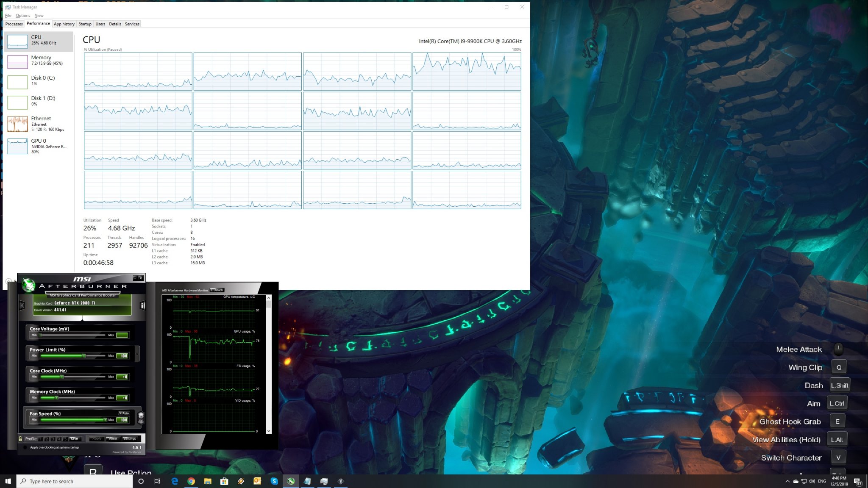The height and width of the screenshot is (488, 868).
Task: Check Apply overclocking at system startup
Action: click(25, 447)
